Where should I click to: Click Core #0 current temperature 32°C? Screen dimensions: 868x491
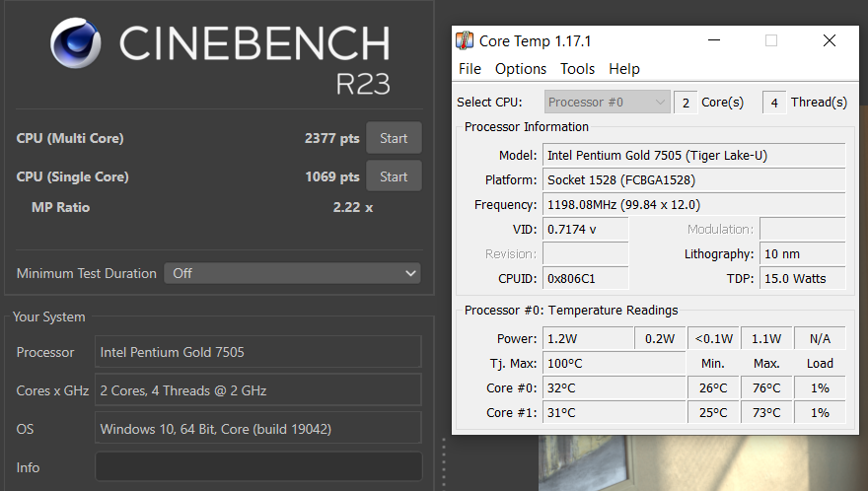[x=614, y=388]
